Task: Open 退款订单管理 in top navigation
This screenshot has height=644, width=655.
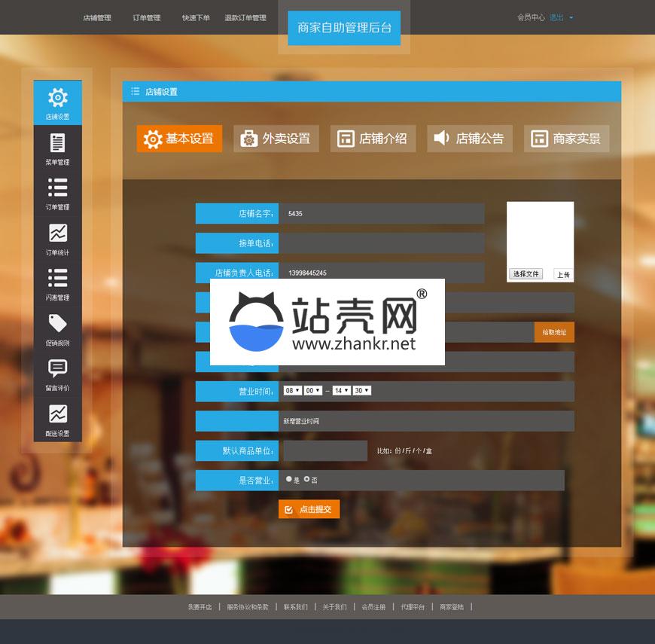Action: pyautogui.click(x=245, y=18)
